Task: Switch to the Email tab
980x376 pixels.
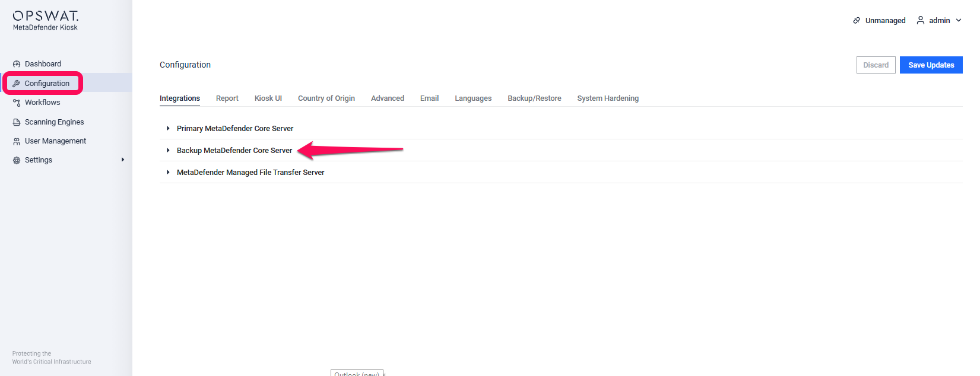Action: (x=430, y=98)
